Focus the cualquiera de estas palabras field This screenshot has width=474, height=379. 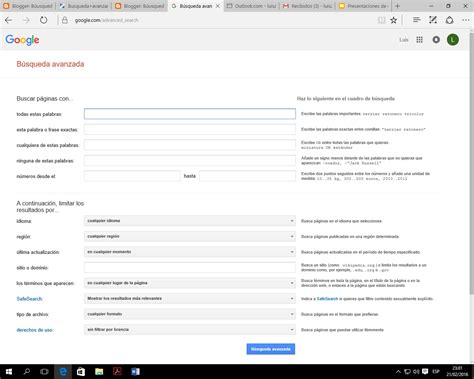pyautogui.click(x=190, y=145)
